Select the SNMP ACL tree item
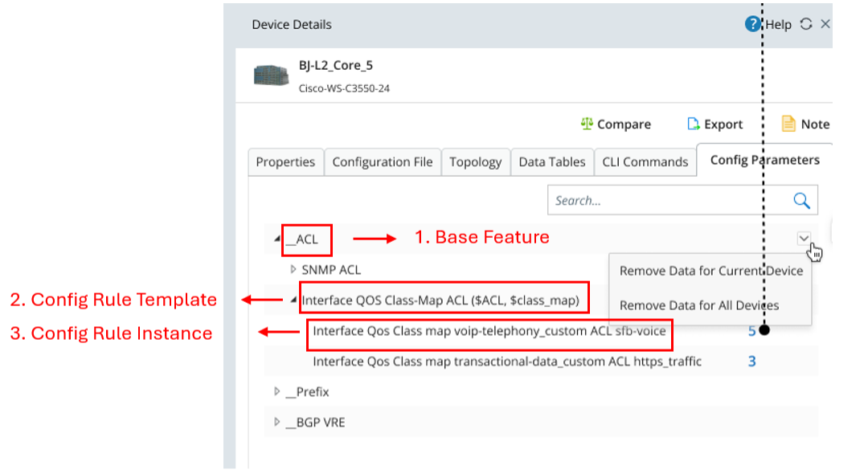This screenshot has width=868, height=470. [331, 270]
